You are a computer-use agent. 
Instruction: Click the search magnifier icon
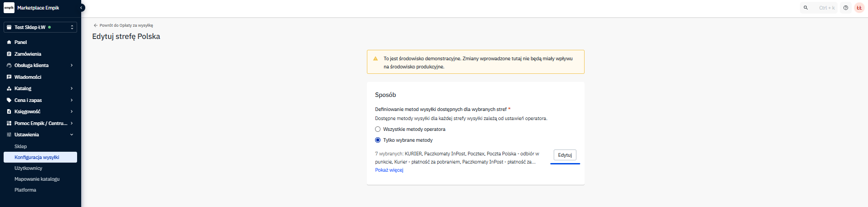(x=806, y=8)
